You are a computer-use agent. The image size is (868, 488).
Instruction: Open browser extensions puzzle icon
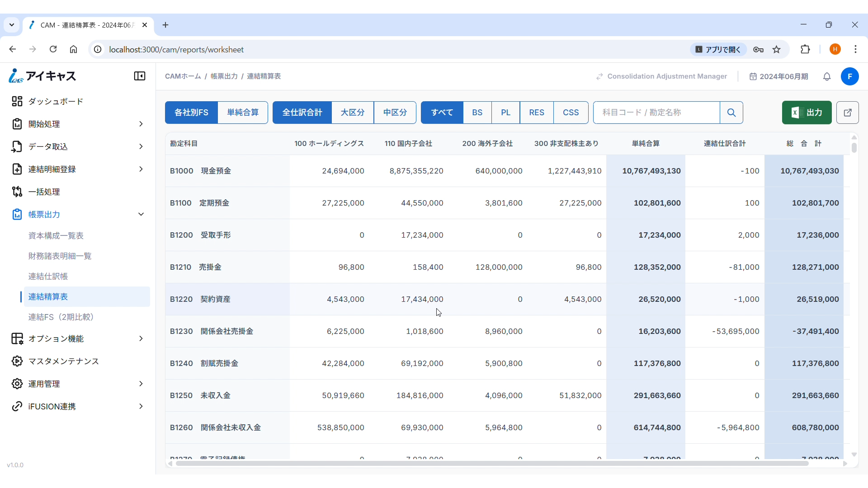click(805, 50)
